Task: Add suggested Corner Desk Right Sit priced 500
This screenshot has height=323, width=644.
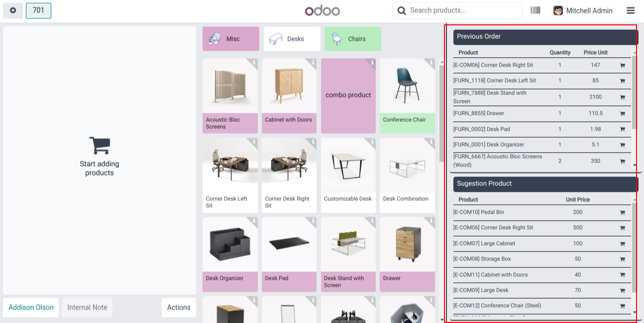Action: click(x=622, y=228)
